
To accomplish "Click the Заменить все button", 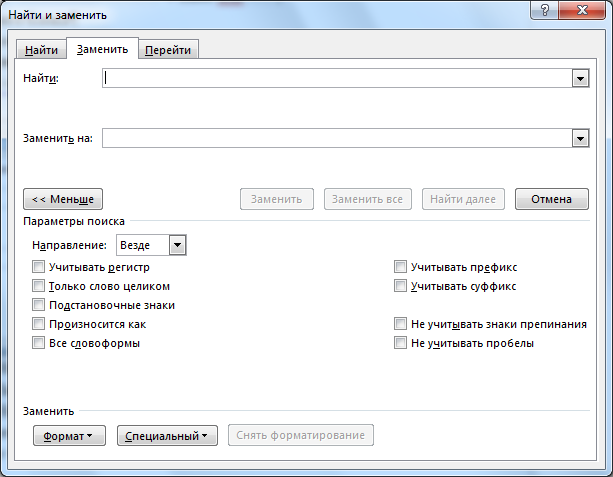I will pyautogui.click(x=367, y=199).
